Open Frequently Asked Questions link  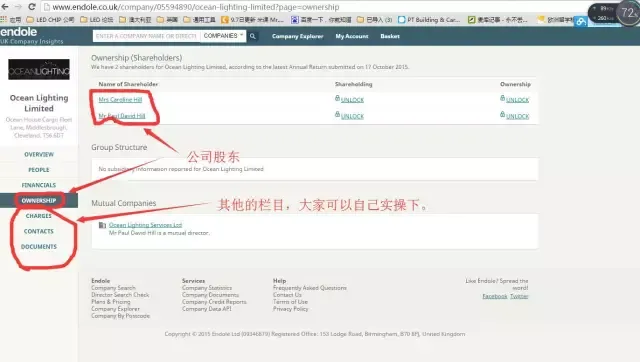(x=310, y=288)
